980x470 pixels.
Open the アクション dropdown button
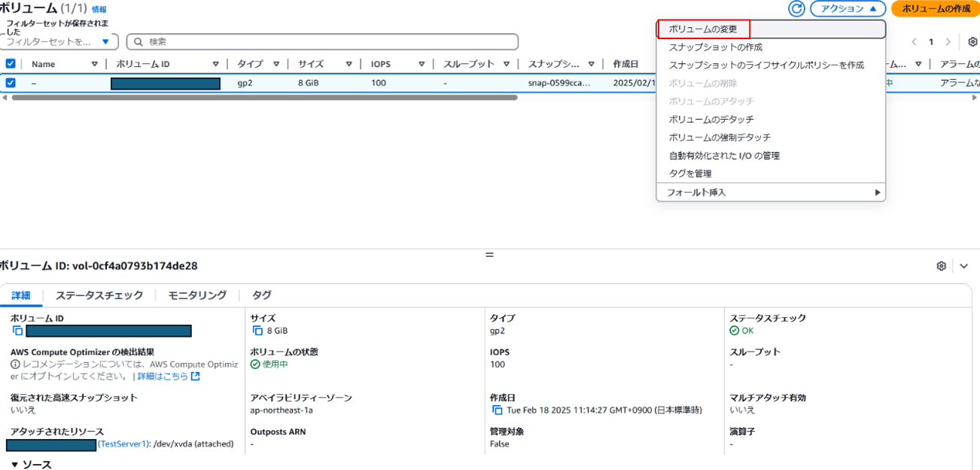[x=848, y=9]
